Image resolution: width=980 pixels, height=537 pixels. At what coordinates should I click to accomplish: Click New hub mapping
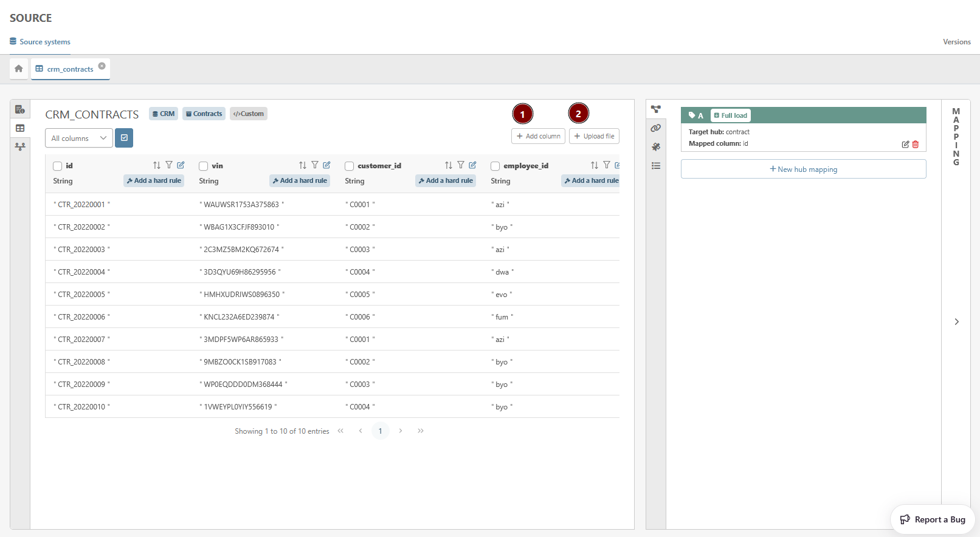click(x=803, y=169)
